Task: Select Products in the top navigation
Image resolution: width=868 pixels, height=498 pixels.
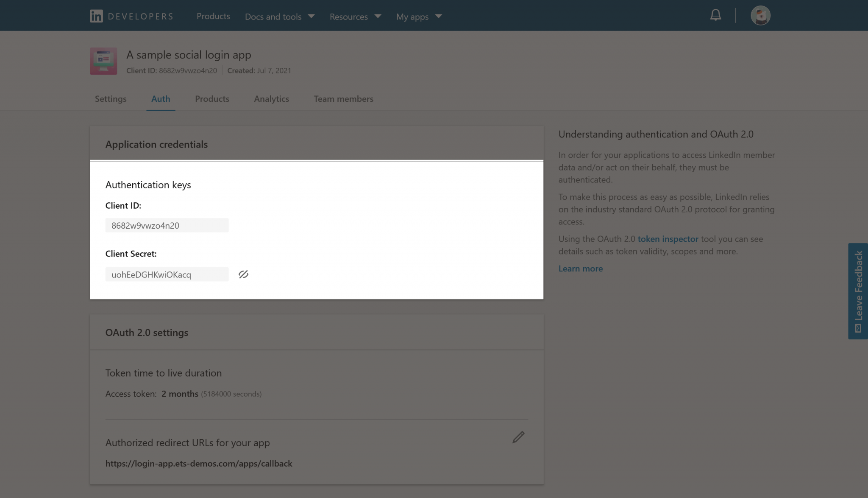Action: click(213, 16)
